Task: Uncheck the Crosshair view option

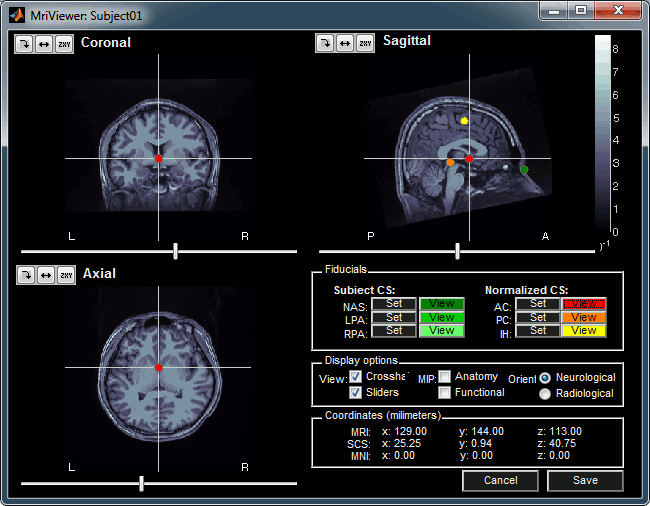Action: tap(357, 376)
